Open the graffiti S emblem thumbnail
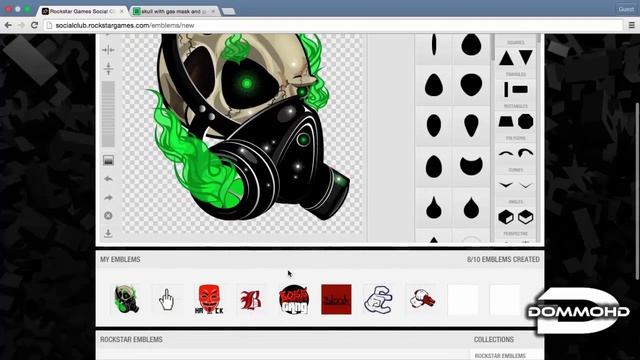Viewport: 640px width, 360px height. coord(378,300)
